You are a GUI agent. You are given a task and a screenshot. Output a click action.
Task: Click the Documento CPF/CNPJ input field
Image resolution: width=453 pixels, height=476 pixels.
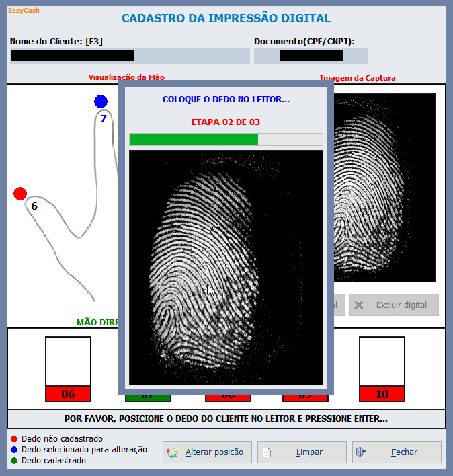[308, 56]
